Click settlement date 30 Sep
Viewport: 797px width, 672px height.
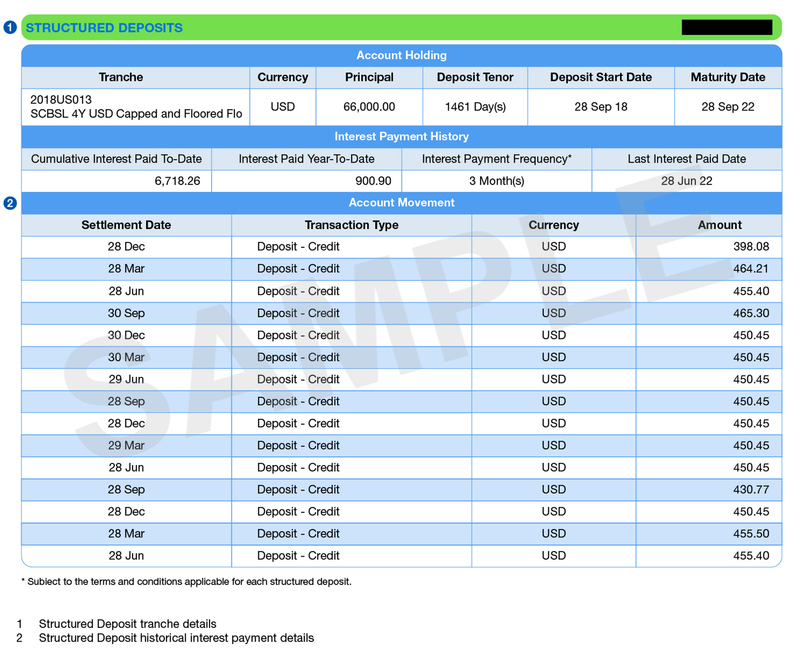pos(126,314)
